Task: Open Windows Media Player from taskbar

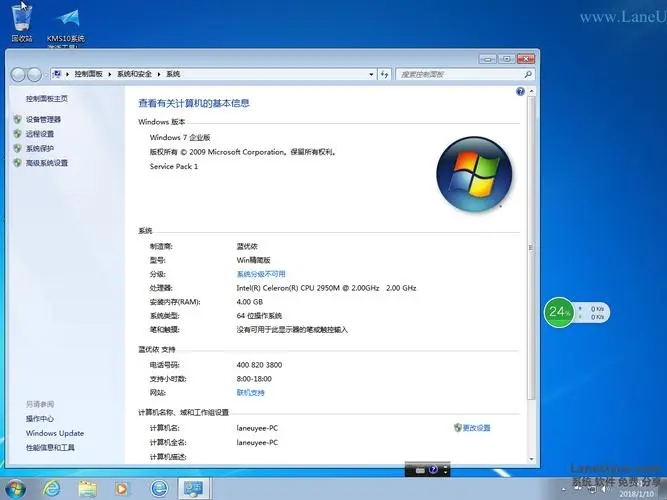Action: [x=122, y=489]
